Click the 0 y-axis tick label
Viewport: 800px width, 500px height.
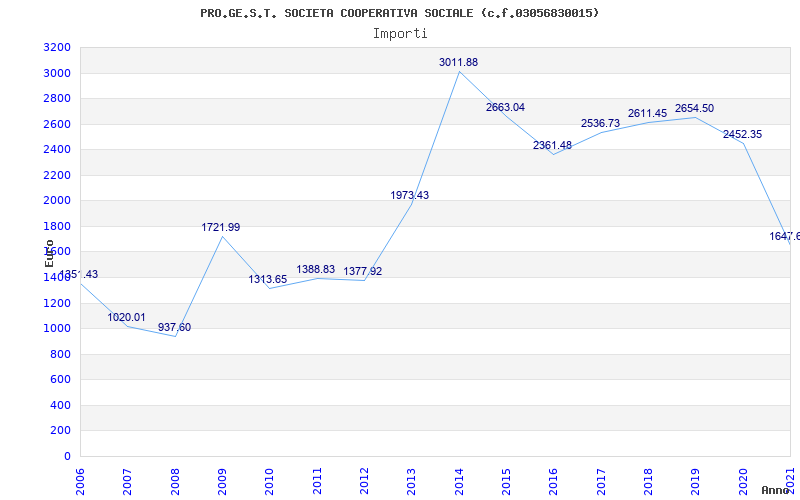(67, 456)
